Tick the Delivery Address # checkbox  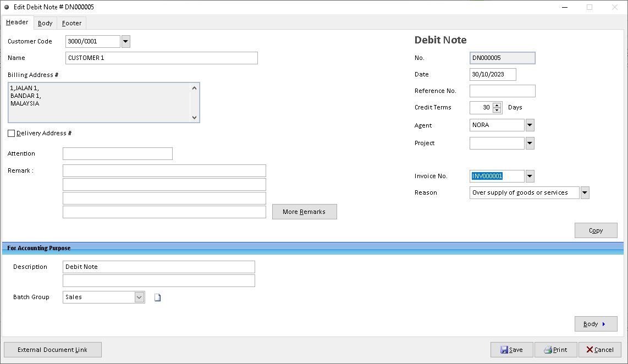coord(11,134)
